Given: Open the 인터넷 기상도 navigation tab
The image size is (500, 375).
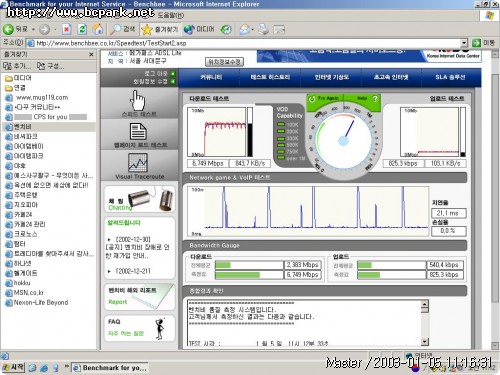Looking at the screenshot, I should [x=331, y=77].
